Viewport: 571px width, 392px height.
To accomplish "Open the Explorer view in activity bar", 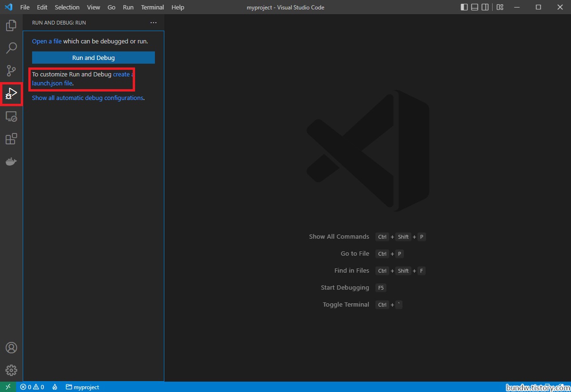I will [x=11, y=25].
